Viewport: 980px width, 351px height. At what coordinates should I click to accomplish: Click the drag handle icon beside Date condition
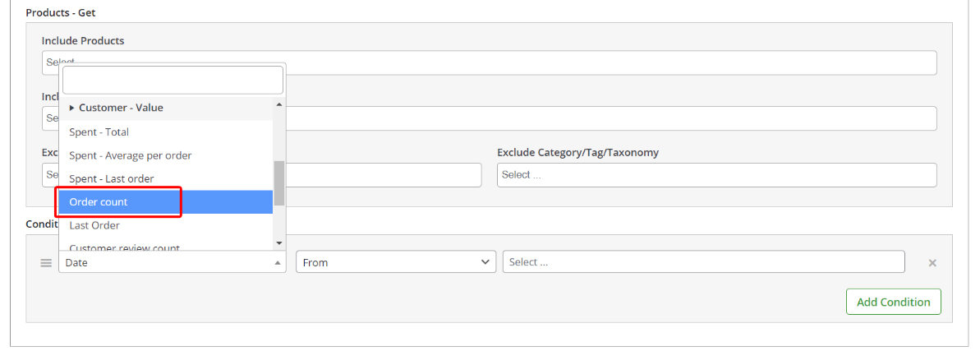click(46, 263)
